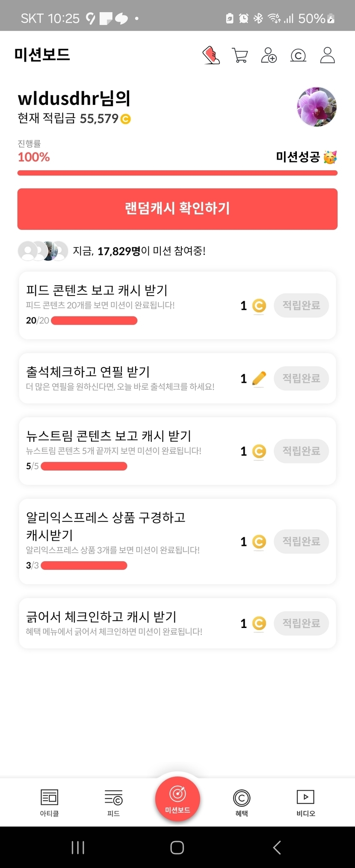Tap the pencil reward icon
The width and height of the screenshot is (355, 868).
pyautogui.click(x=259, y=379)
